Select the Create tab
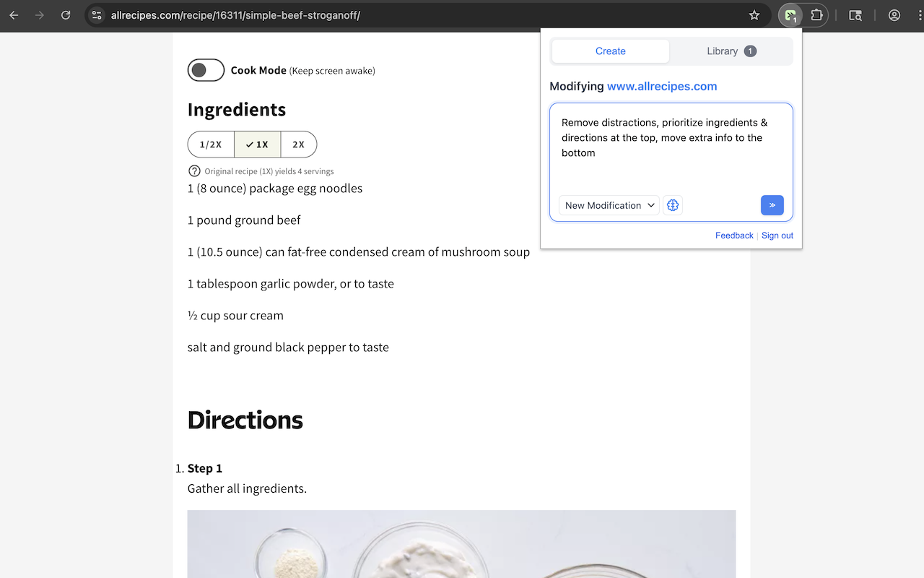The height and width of the screenshot is (578, 924). click(611, 51)
